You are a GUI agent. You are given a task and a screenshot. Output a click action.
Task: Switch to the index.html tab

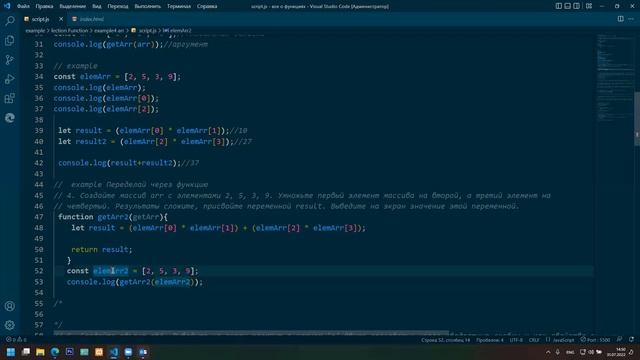click(x=91, y=19)
